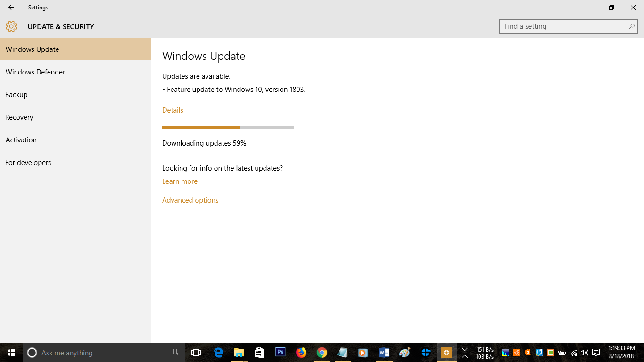Image resolution: width=644 pixels, height=362 pixels.
Task: Open Windows Defender settings
Action: pos(75,72)
